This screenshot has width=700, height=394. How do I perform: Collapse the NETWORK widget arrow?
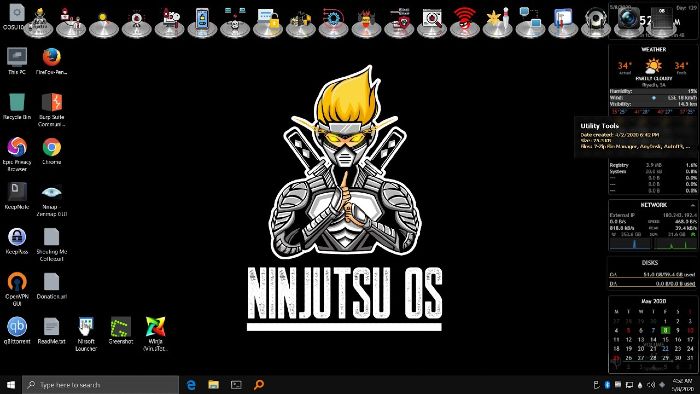click(x=692, y=205)
